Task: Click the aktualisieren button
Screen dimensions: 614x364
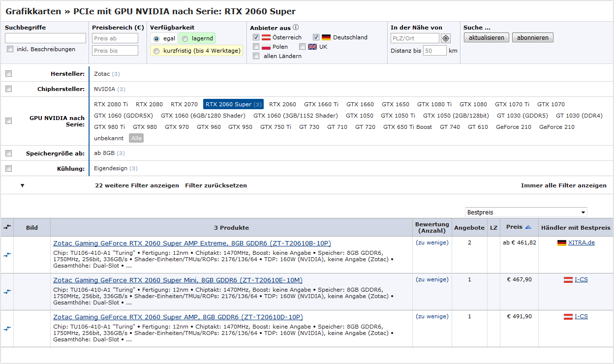Action: click(x=486, y=37)
